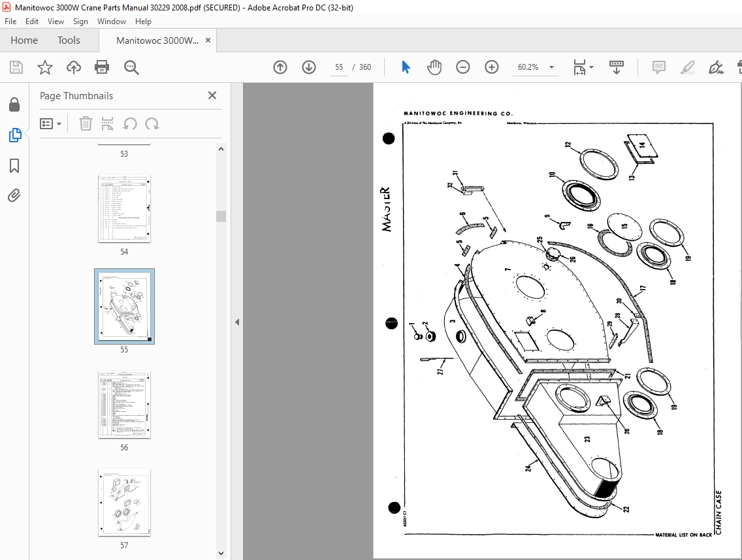
Task: Select page 57 thumbnail
Action: pyautogui.click(x=124, y=503)
